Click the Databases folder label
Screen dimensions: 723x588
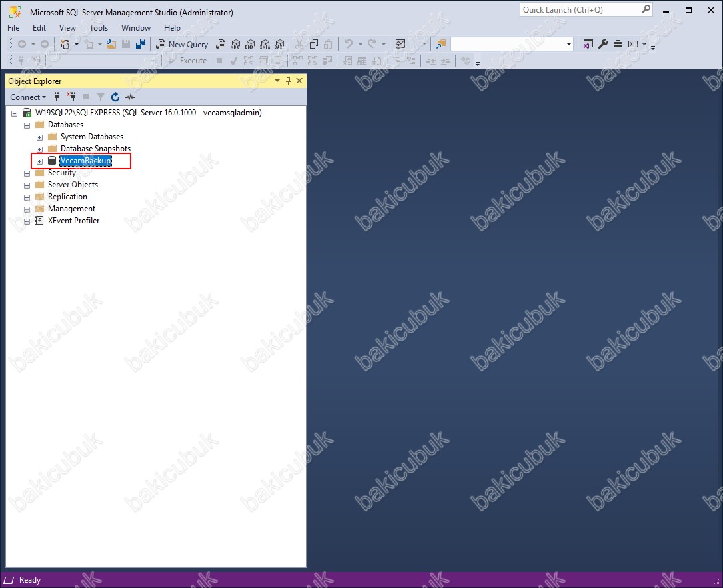point(65,125)
